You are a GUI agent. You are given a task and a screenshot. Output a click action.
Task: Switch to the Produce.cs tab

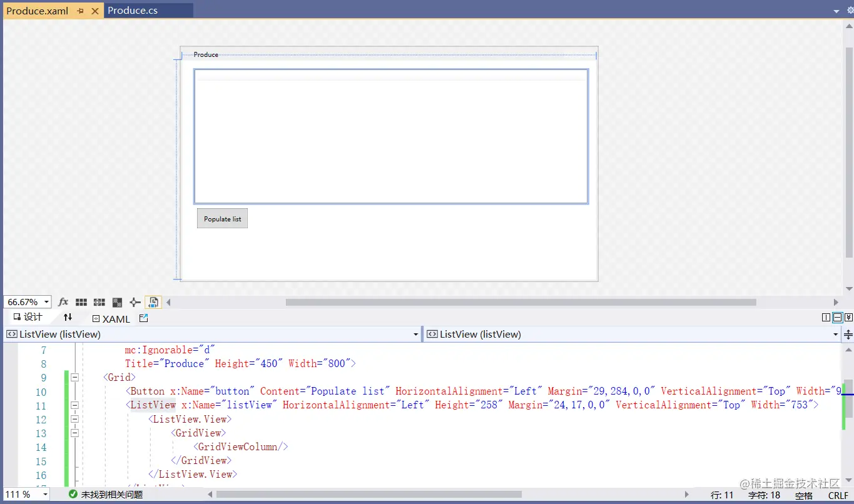click(133, 11)
